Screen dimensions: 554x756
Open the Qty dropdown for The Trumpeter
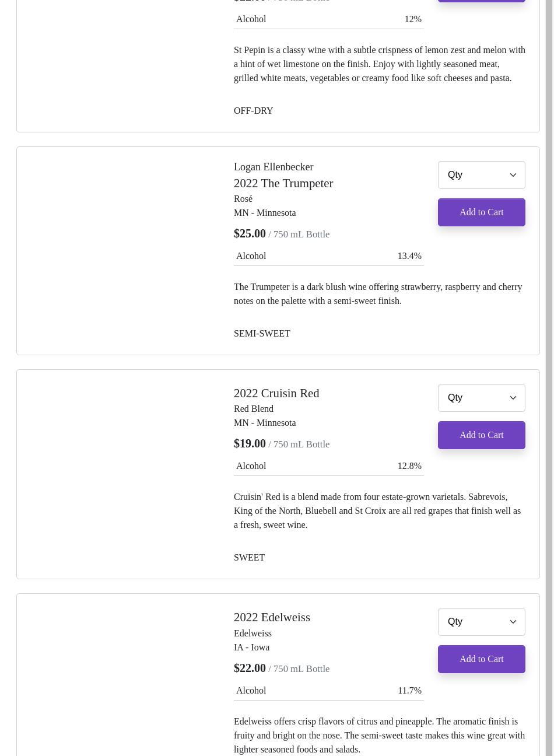pyautogui.click(x=481, y=175)
